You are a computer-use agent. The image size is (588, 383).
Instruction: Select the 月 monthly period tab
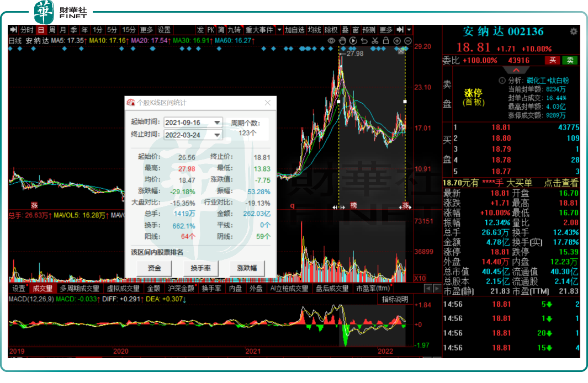coord(62,30)
